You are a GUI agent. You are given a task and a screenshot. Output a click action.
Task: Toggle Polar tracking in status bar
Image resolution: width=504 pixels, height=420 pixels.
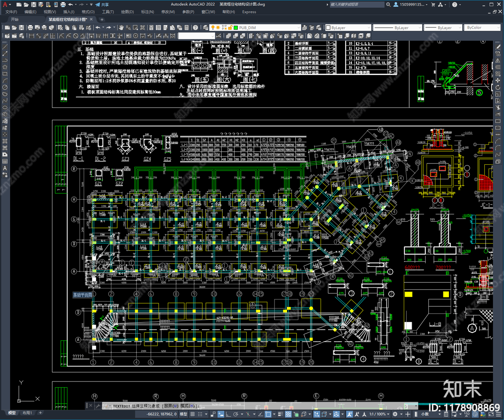point(236,414)
